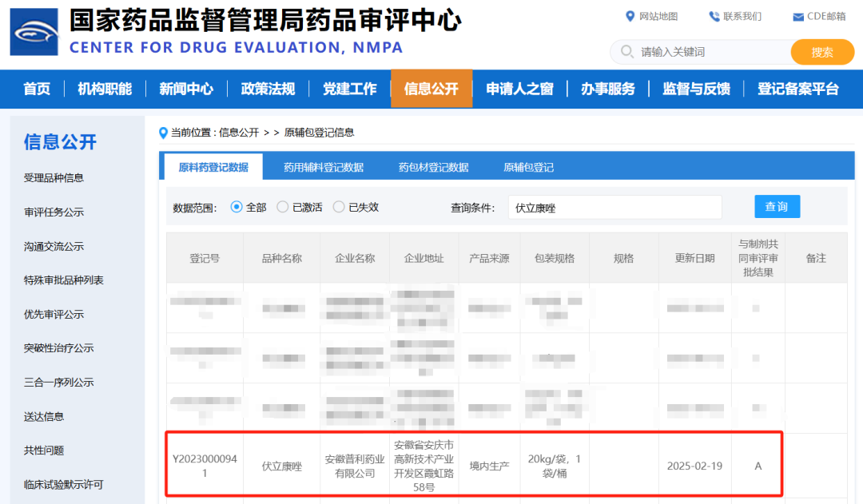The height and width of the screenshot is (504, 863).
Task: Switch to 药用辅料登记数据 tab
Action: click(324, 168)
